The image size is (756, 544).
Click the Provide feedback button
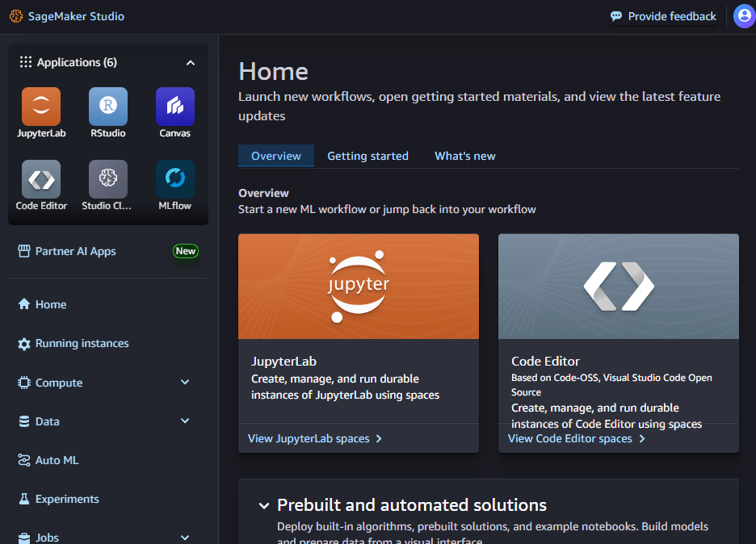(x=663, y=16)
